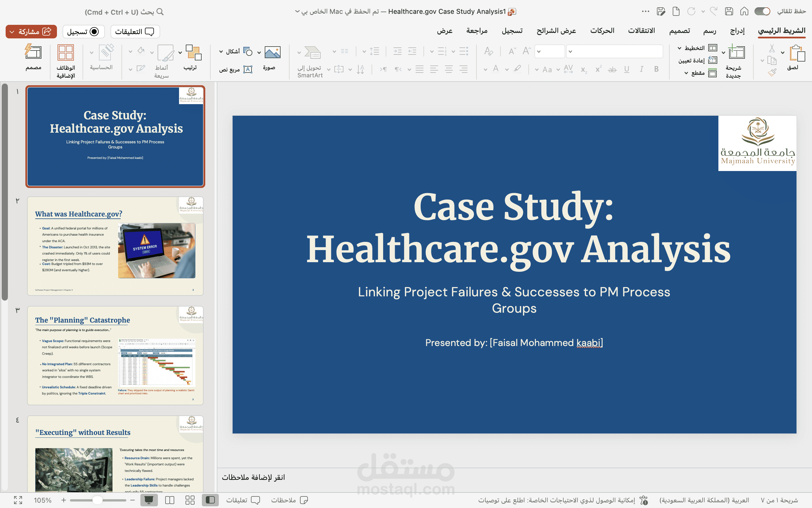The height and width of the screenshot is (508, 812).
Task: Click the Decrease Font Size icon
Action: pyautogui.click(x=512, y=51)
